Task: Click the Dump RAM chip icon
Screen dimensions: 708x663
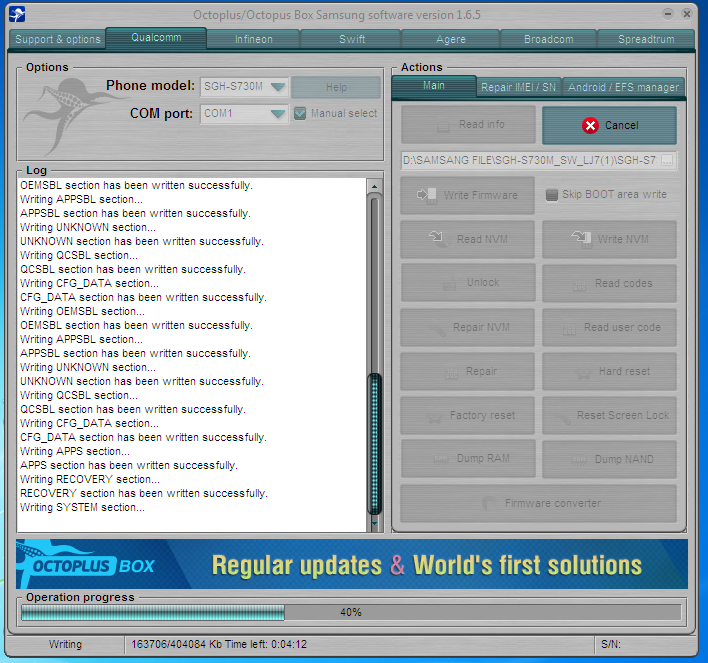Action: (x=441, y=459)
